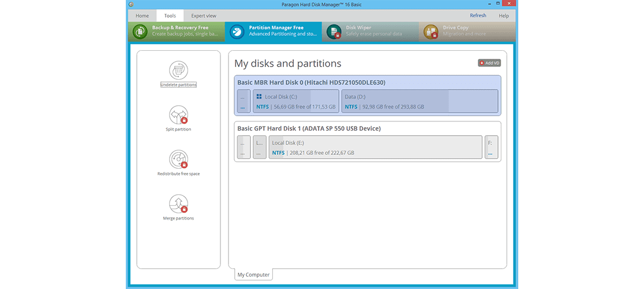Click the Undelete partitions icon
The width and height of the screenshot is (644, 289).
(x=178, y=71)
